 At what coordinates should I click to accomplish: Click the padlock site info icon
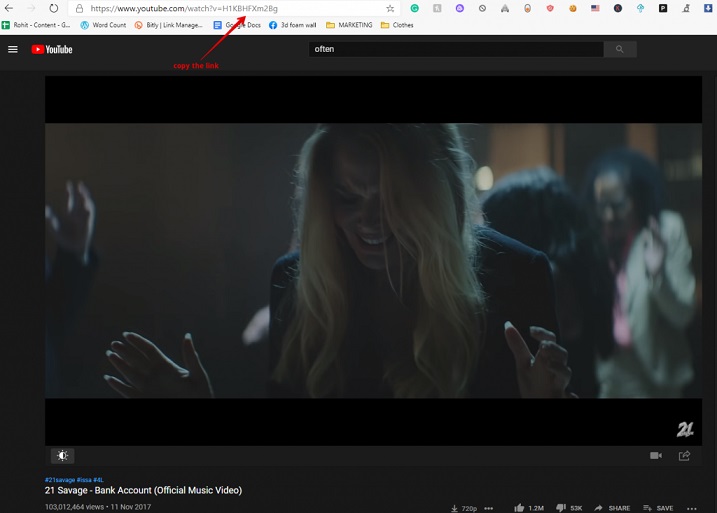(80, 8)
